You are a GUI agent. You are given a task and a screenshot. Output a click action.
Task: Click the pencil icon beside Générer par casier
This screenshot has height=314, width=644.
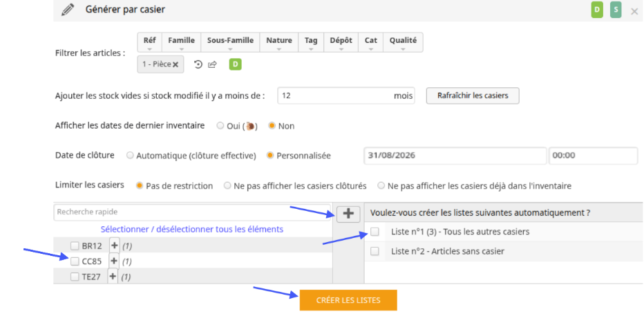[x=68, y=10]
